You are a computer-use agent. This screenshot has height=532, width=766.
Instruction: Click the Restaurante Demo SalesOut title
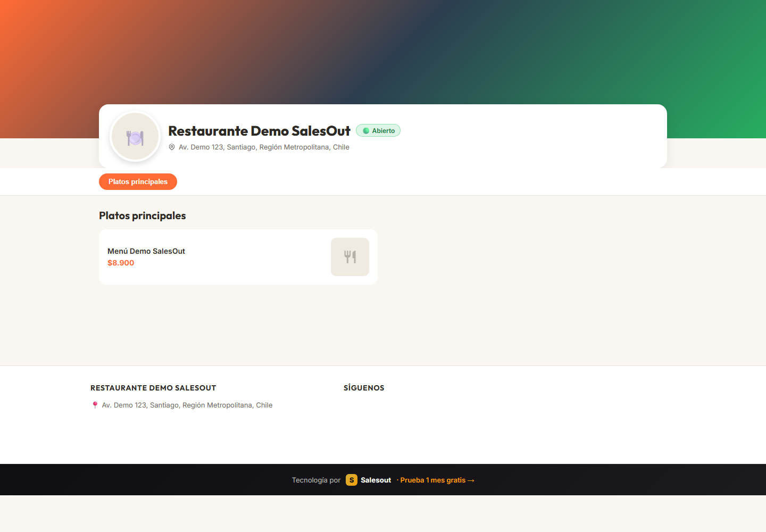[259, 131]
